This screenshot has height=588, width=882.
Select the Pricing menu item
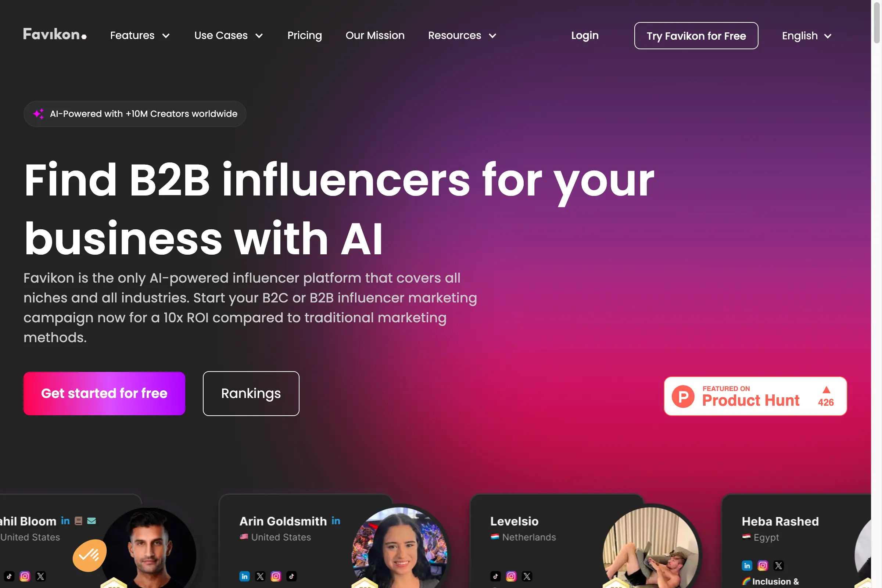305,35
